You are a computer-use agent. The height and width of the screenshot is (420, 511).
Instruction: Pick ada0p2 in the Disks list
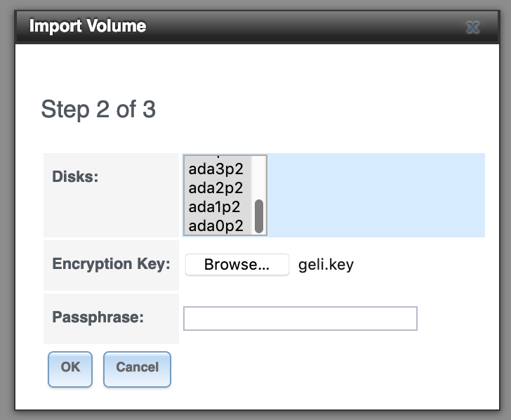click(215, 226)
